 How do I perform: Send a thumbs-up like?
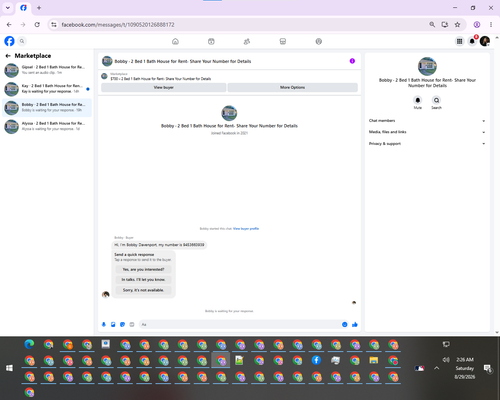(x=355, y=324)
